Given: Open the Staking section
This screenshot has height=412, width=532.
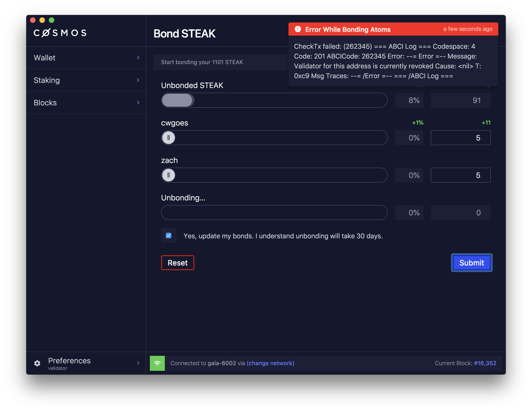Looking at the screenshot, I should [86, 80].
